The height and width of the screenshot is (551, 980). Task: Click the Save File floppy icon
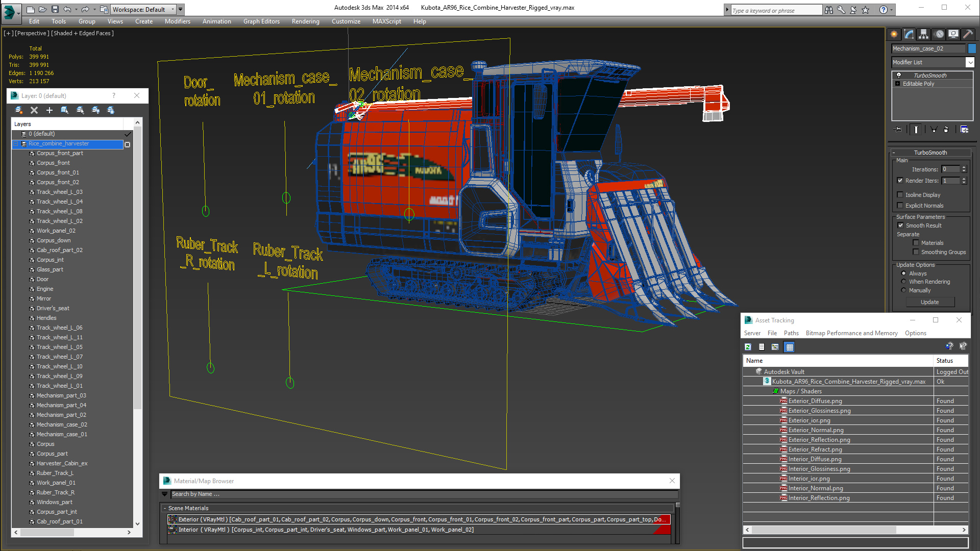55,9
